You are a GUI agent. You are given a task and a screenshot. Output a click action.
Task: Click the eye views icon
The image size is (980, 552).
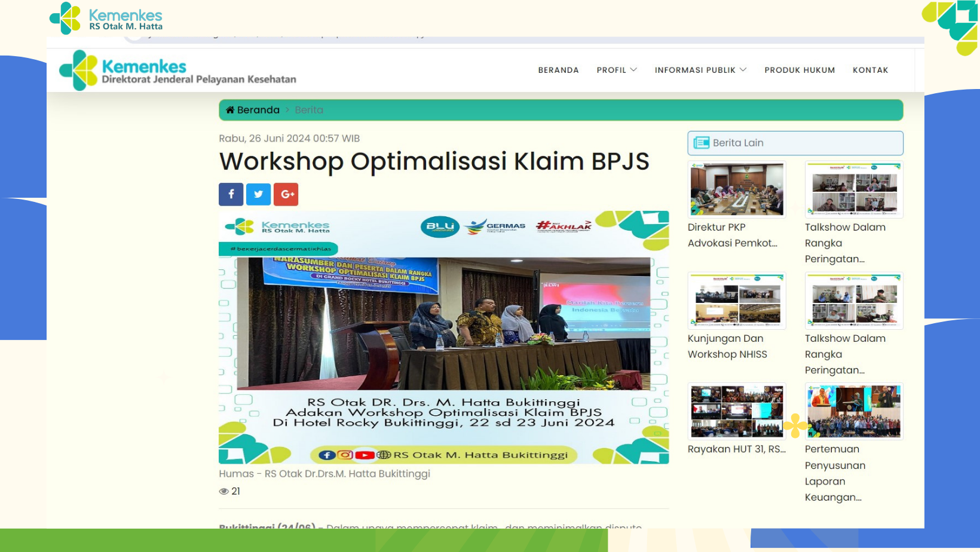click(x=224, y=491)
